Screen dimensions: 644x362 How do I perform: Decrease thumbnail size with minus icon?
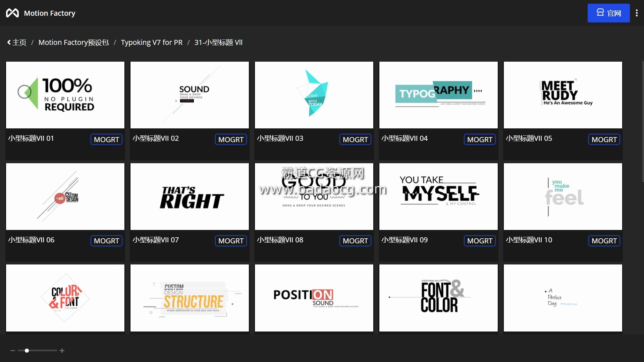[x=13, y=351]
